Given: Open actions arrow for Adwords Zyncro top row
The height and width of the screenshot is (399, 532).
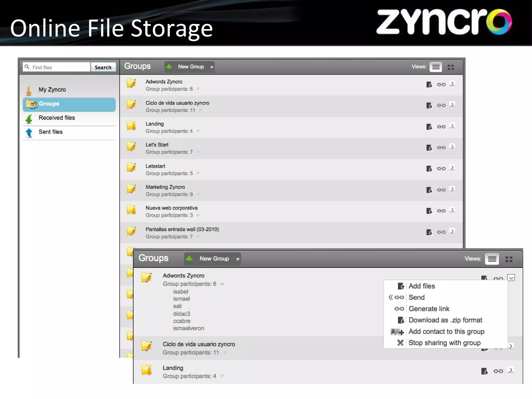Looking at the screenshot, I should point(452,84).
